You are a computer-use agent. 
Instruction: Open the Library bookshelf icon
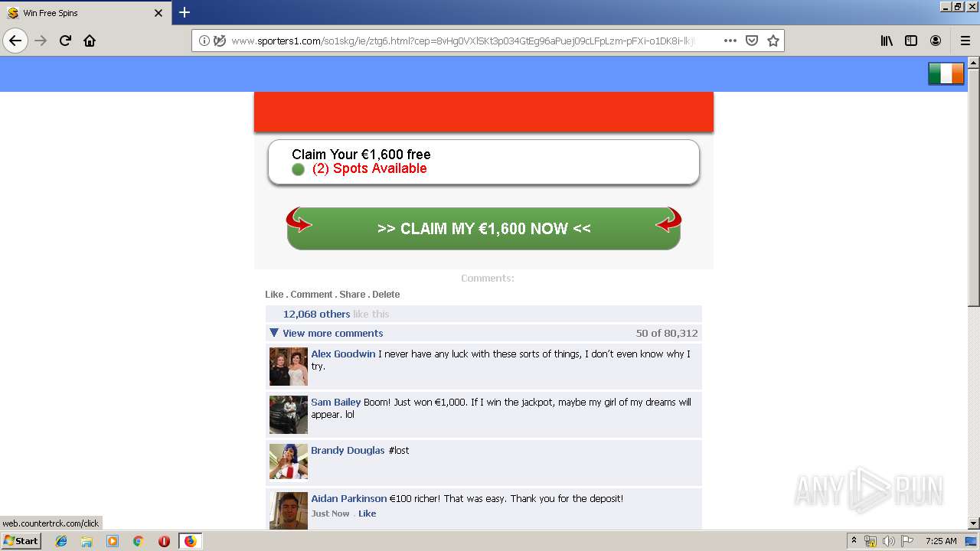coord(887,41)
